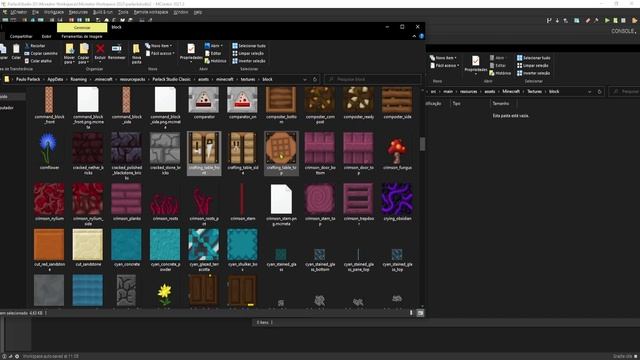Click Inverter seleção in the back Explorer window
Screen dimensions: 640x360
533,73
